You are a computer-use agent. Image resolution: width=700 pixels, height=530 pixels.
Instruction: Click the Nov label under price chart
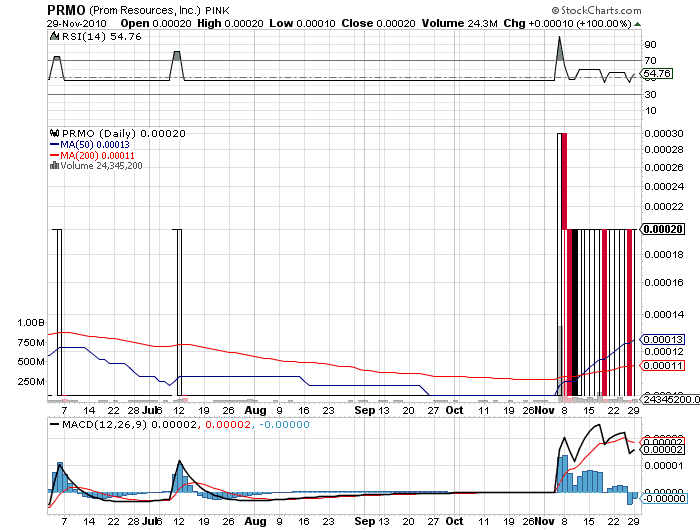click(x=544, y=410)
